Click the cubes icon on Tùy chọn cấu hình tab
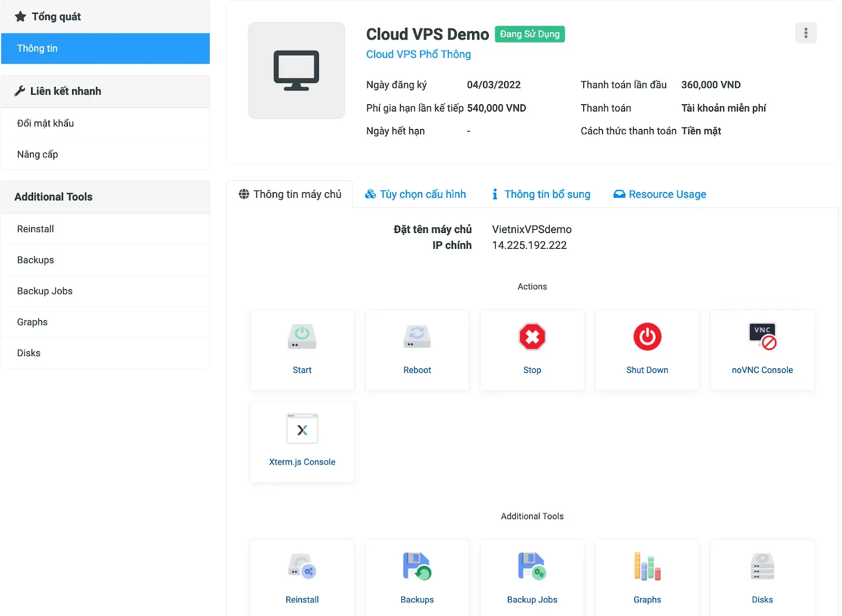The image size is (842, 616). (370, 194)
